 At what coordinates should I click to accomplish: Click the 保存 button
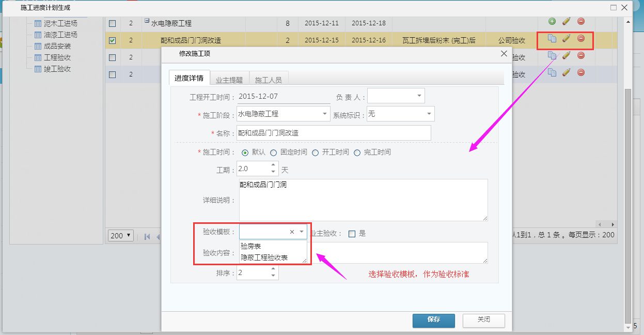tap(433, 321)
